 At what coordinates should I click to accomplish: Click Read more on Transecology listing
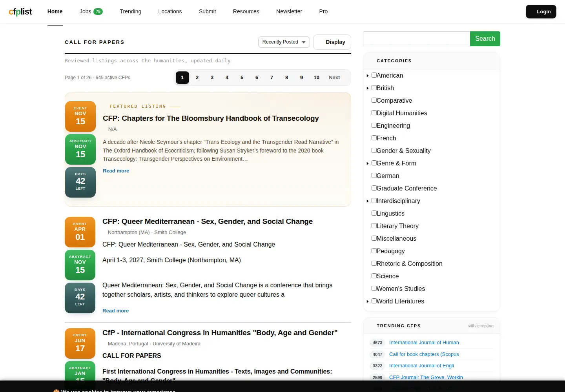[x=116, y=171]
